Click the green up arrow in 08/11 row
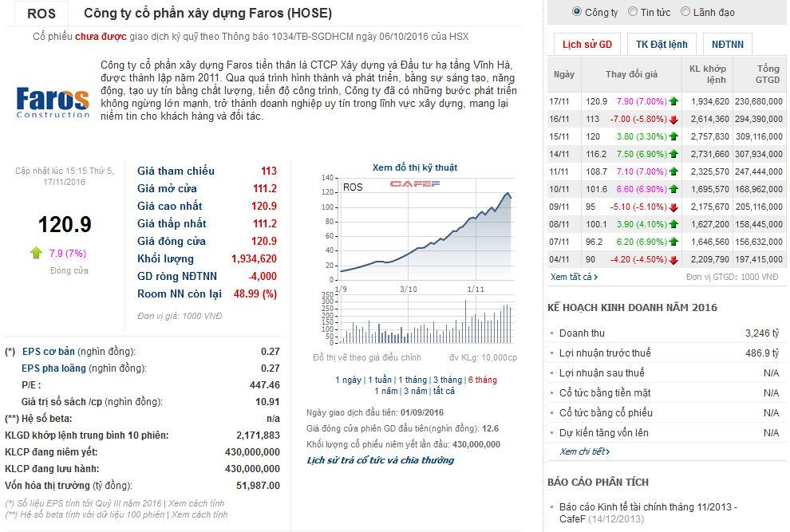 [673, 224]
